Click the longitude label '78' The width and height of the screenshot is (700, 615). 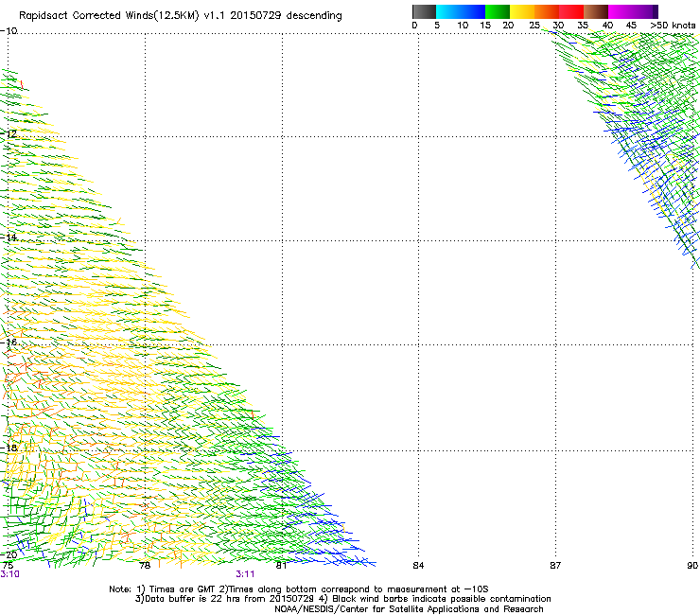pyautogui.click(x=145, y=566)
